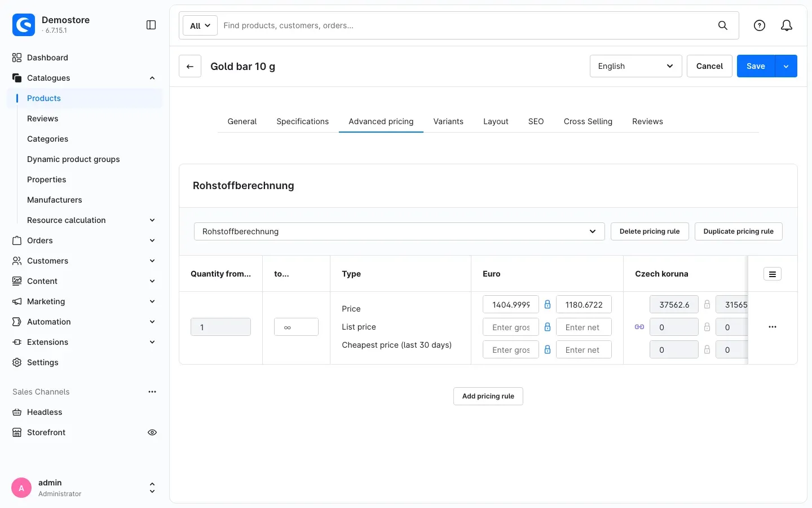Open the English language dropdown
The image size is (812, 508).
pyautogui.click(x=636, y=66)
